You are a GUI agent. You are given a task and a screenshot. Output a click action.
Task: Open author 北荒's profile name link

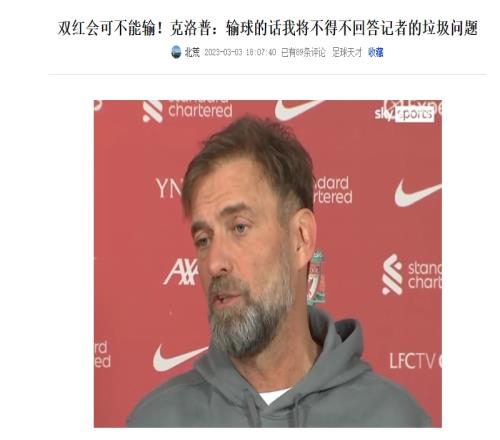point(192,52)
